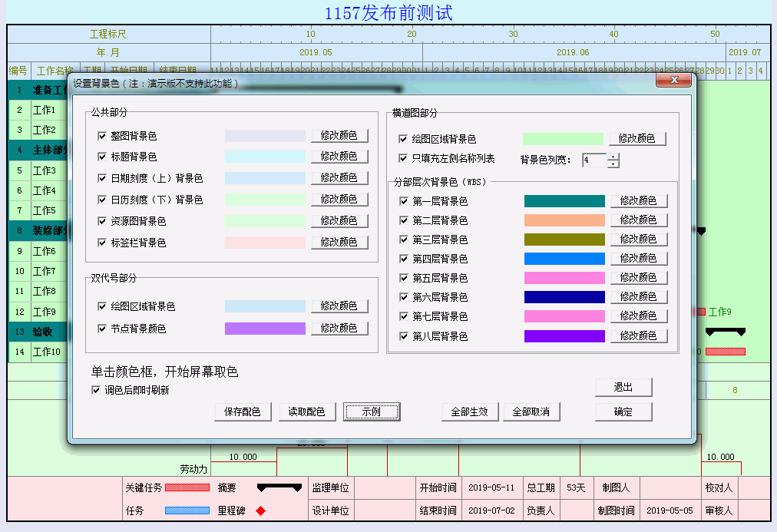Toggle 横道图 绘图区域背景色 checkbox
The height and width of the screenshot is (532, 777).
tap(403, 139)
